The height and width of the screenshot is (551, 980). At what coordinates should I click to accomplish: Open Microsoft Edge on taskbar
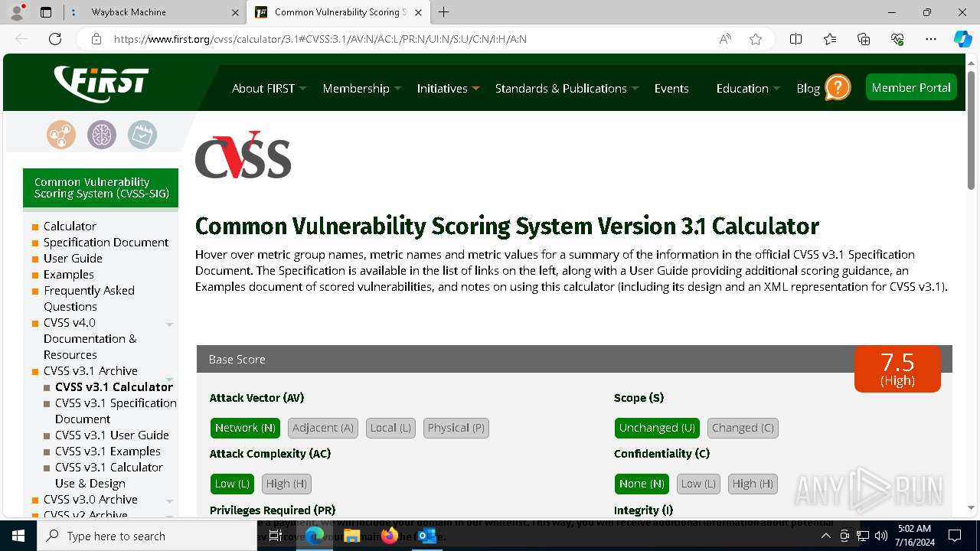[x=315, y=536]
